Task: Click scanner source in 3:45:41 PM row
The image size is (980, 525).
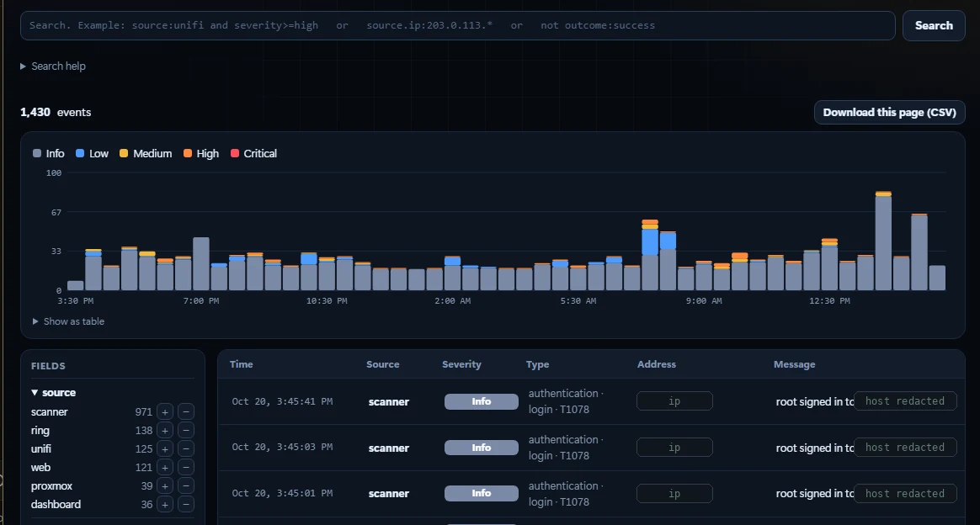Action: [389, 402]
